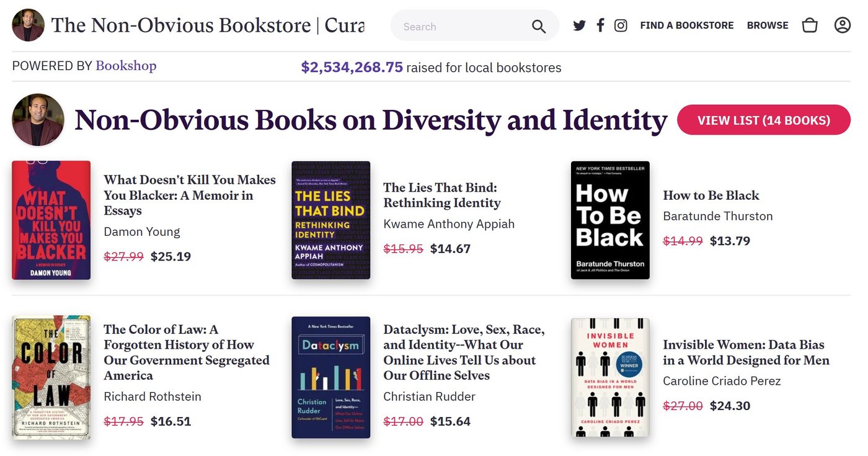This screenshot has height=456, width=868.
Task: Click the store avatar in the header
Action: (x=28, y=25)
